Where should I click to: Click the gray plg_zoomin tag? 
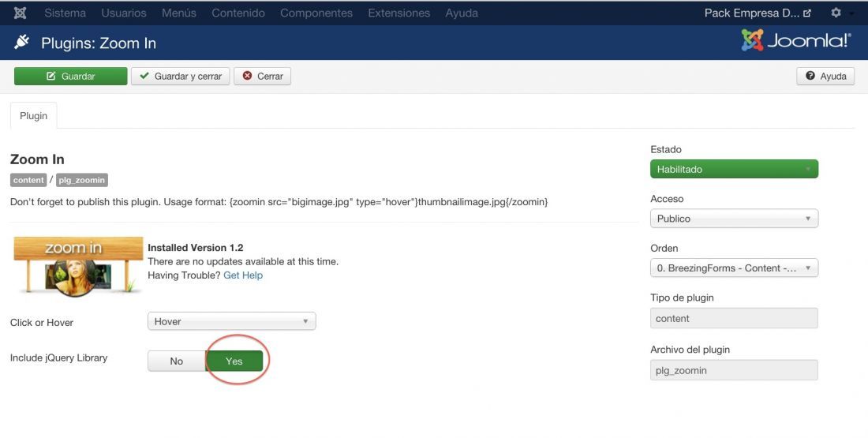tap(82, 180)
